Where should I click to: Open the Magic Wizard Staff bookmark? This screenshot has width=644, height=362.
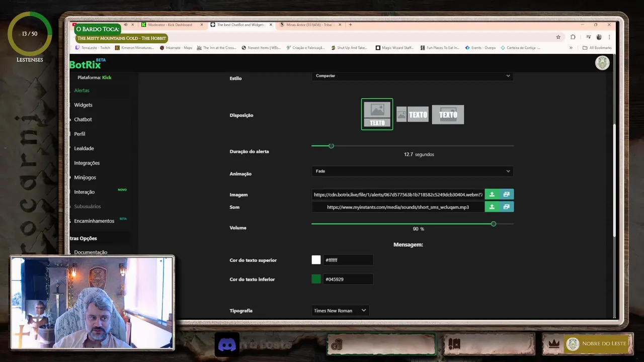click(394, 48)
